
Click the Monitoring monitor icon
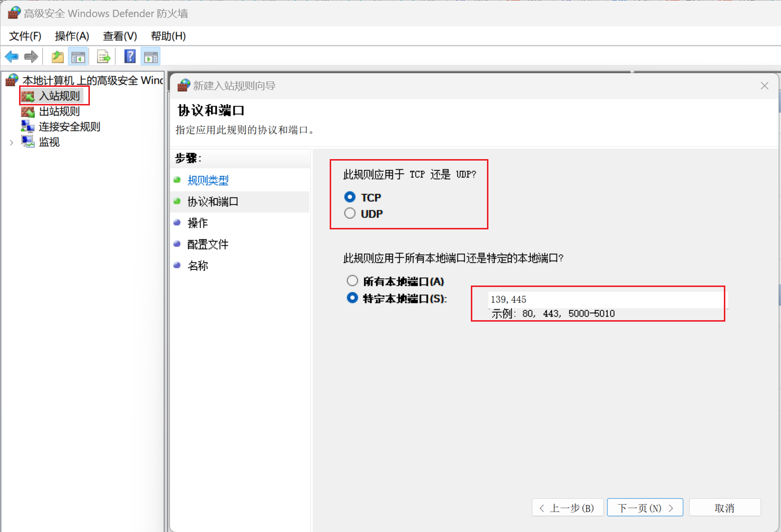(x=28, y=142)
